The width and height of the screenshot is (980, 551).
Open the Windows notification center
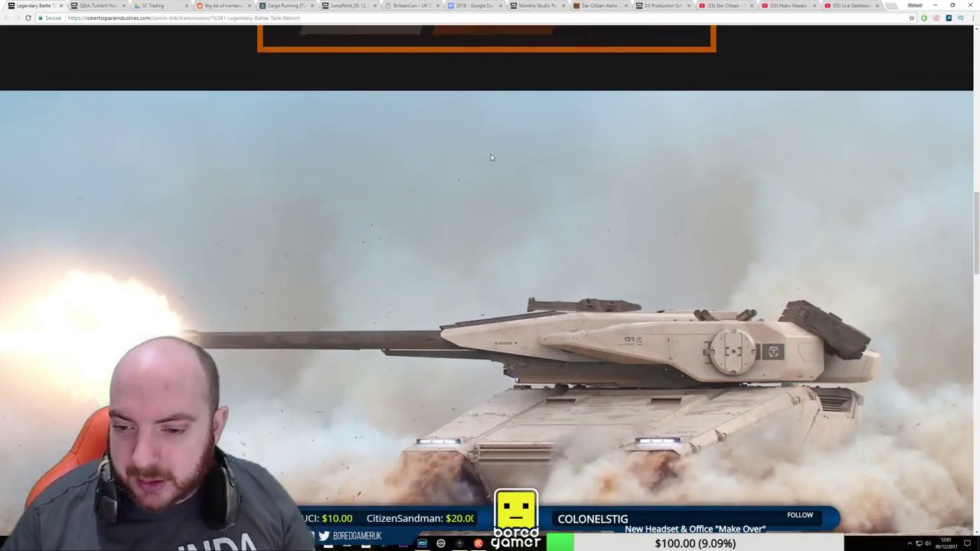click(968, 543)
